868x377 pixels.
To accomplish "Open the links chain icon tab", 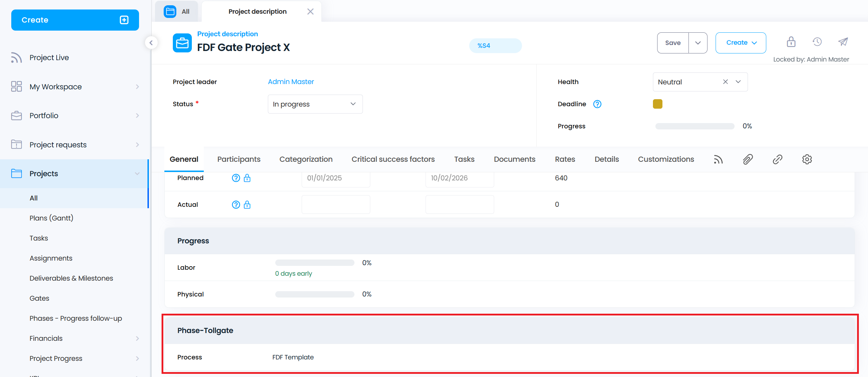I will (x=777, y=159).
